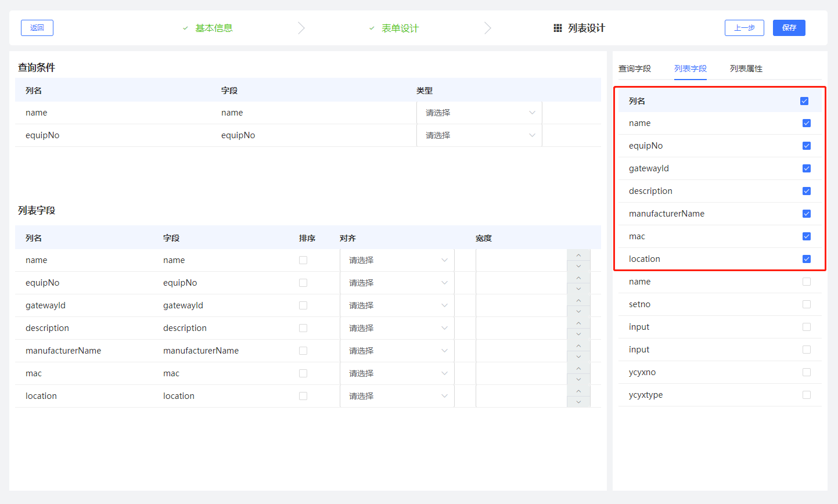
Task: Decrease width for location row
Action: [x=578, y=402]
